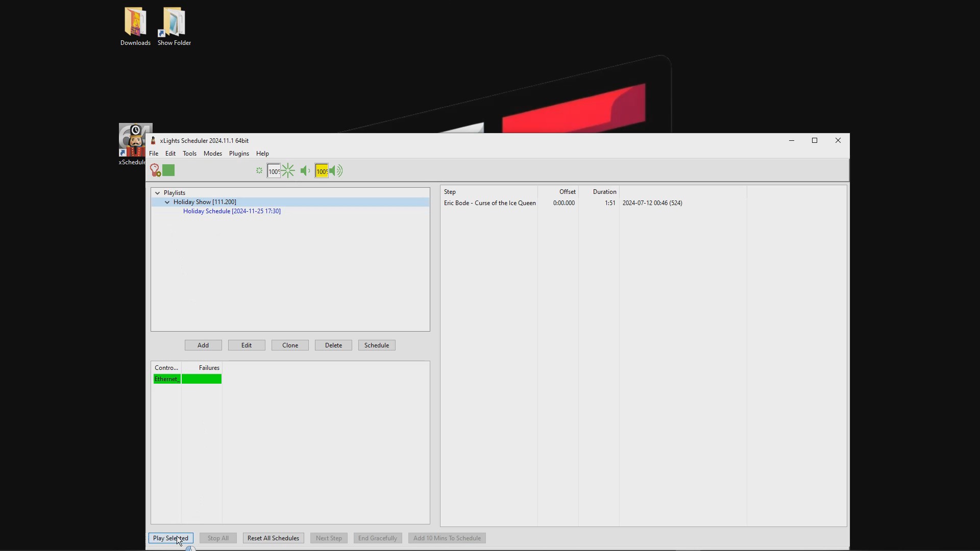
Task: Click the volume down speaker icon
Action: [x=305, y=171]
